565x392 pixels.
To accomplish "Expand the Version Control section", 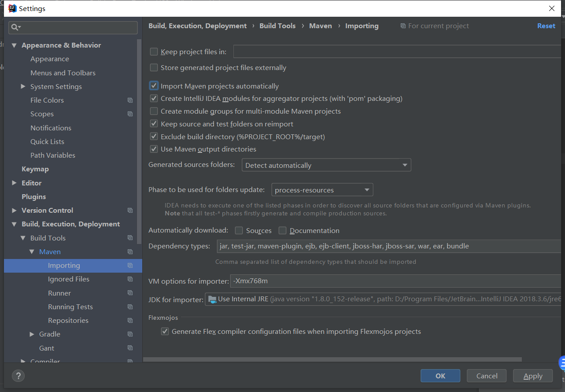I will click(14, 211).
